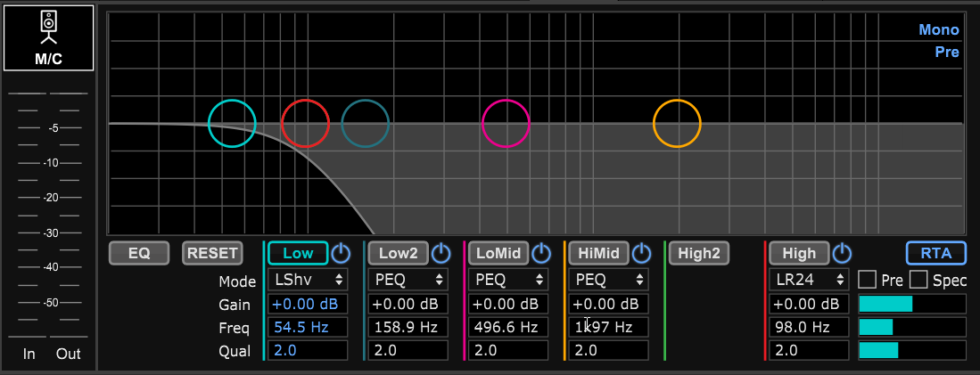The height and width of the screenshot is (375, 980).
Task: Click the HiMid gain field
Action: (x=608, y=304)
